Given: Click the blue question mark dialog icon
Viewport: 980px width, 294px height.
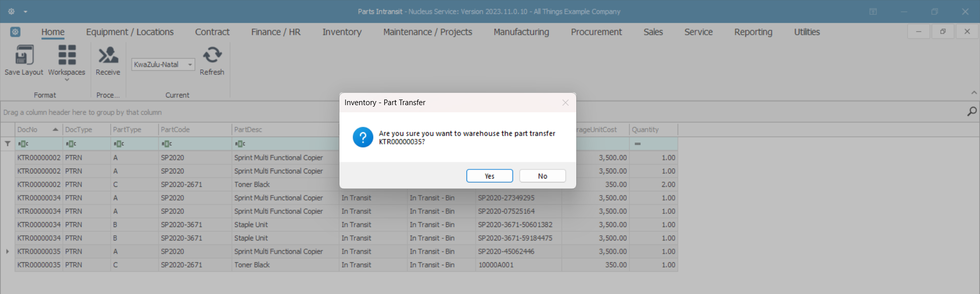Looking at the screenshot, I should (x=363, y=137).
